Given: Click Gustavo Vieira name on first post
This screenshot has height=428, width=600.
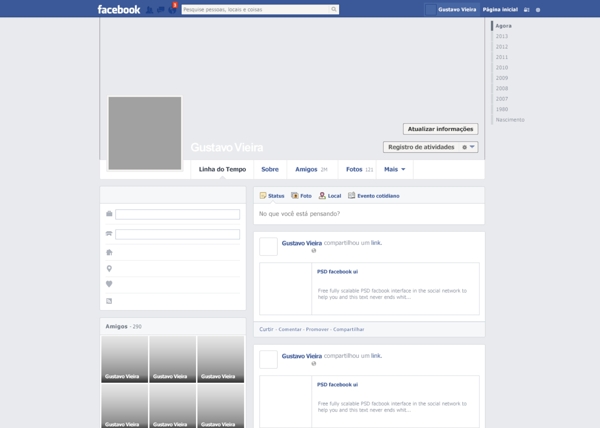Looking at the screenshot, I should coord(302,243).
